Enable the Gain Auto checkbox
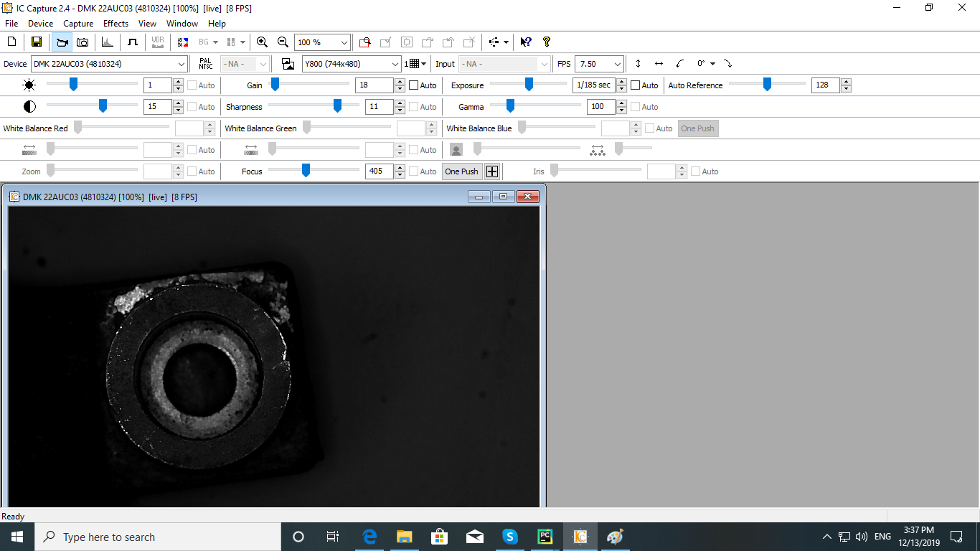 pyautogui.click(x=414, y=85)
